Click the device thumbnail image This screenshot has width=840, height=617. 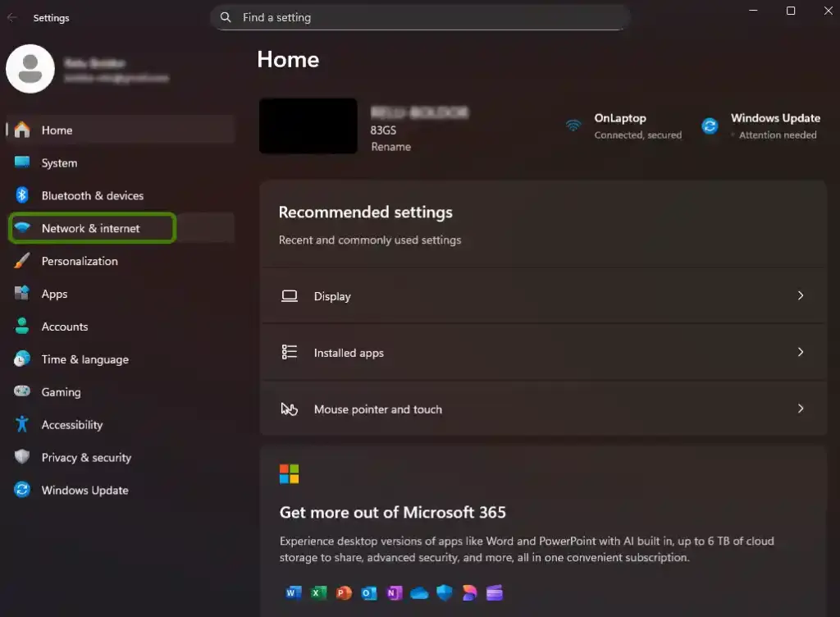(x=308, y=126)
